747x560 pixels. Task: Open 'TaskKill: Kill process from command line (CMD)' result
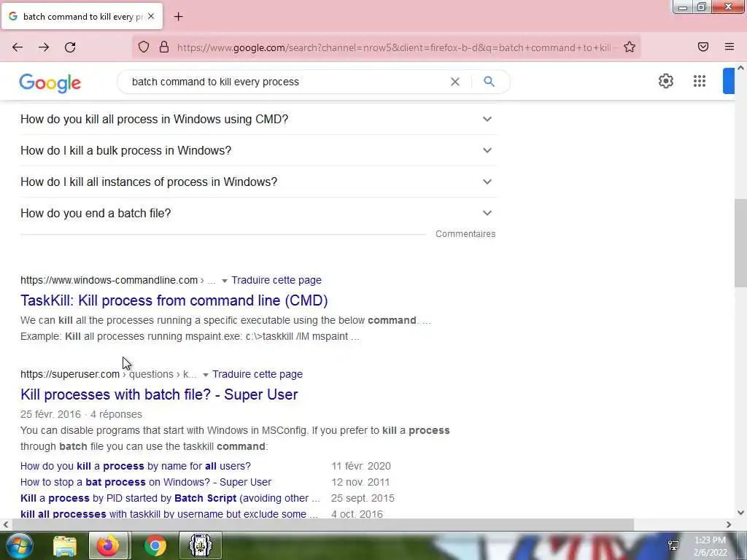tap(174, 300)
